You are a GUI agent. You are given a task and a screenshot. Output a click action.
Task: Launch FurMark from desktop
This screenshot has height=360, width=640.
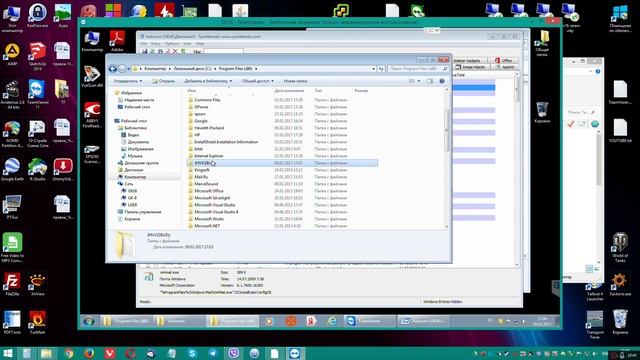[37, 323]
